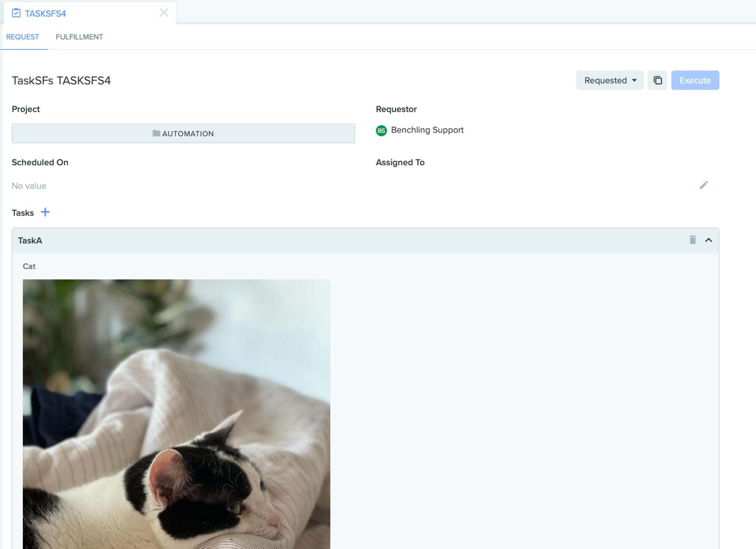This screenshot has height=549, width=756.
Task: Open the Requested status dropdown
Action: pyautogui.click(x=610, y=80)
